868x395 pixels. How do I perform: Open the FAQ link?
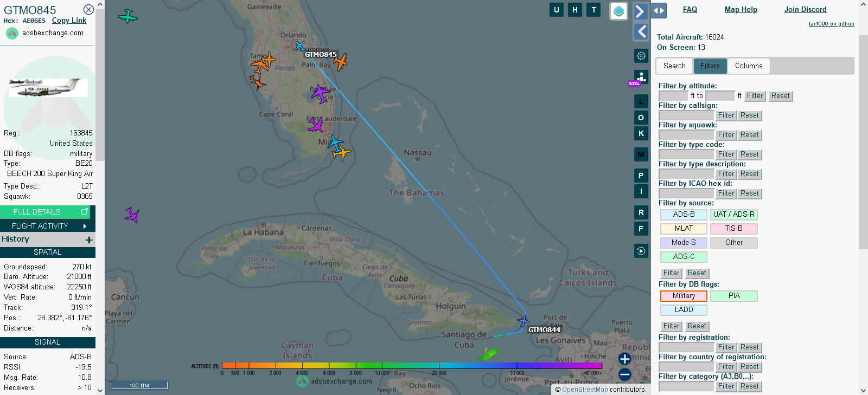click(x=690, y=9)
